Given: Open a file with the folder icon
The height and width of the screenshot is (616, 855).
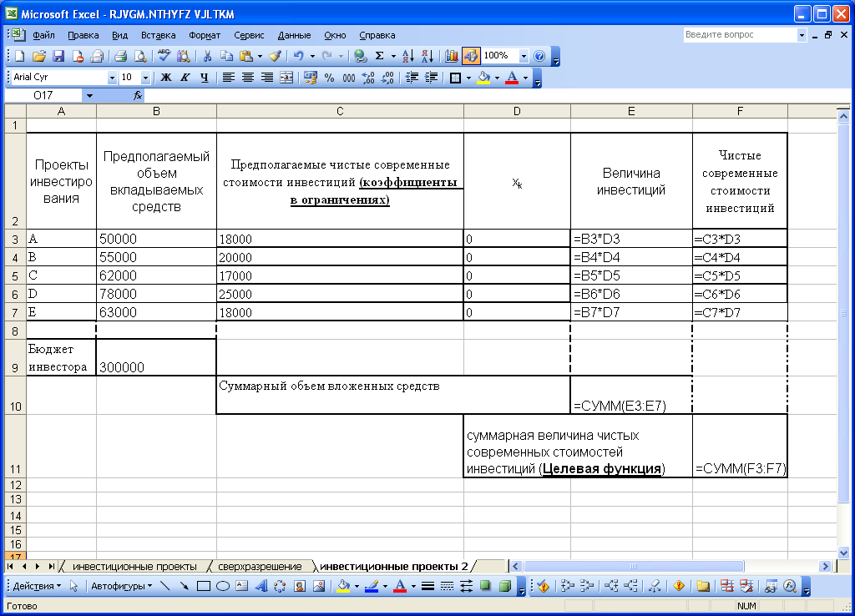Looking at the screenshot, I should point(38,56).
